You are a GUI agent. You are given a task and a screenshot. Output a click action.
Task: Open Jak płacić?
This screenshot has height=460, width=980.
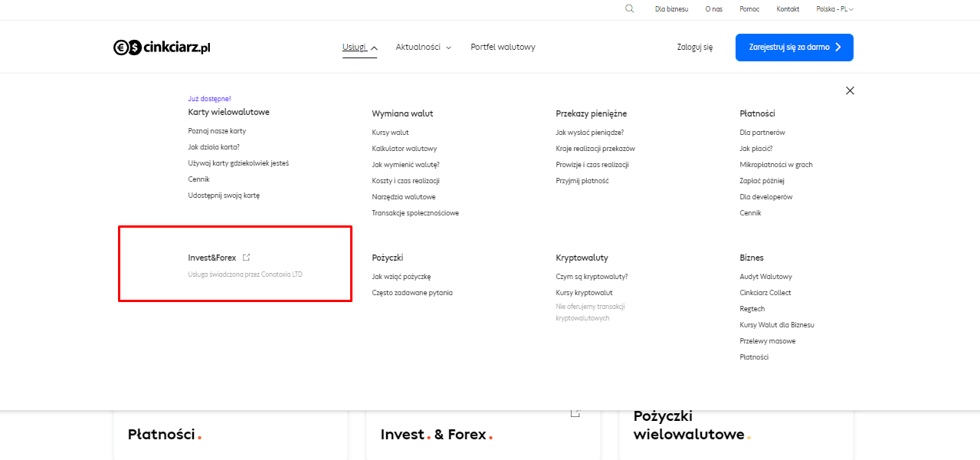click(756, 149)
